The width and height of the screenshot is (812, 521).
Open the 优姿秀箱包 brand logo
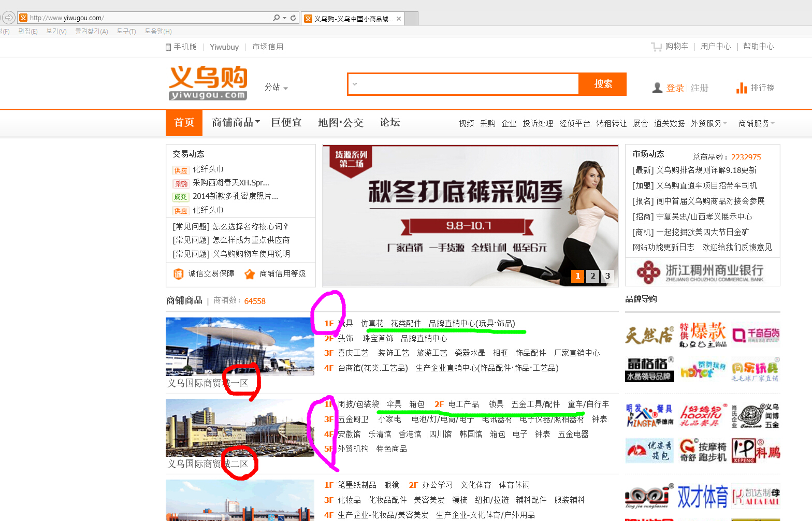click(649, 450)
